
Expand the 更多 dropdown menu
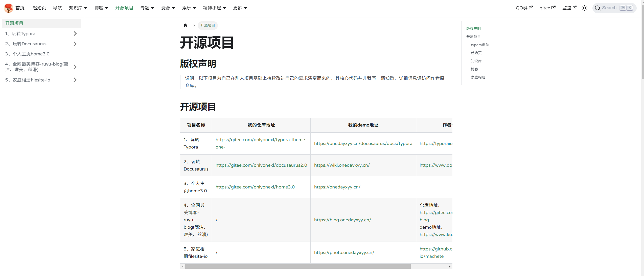240,8
